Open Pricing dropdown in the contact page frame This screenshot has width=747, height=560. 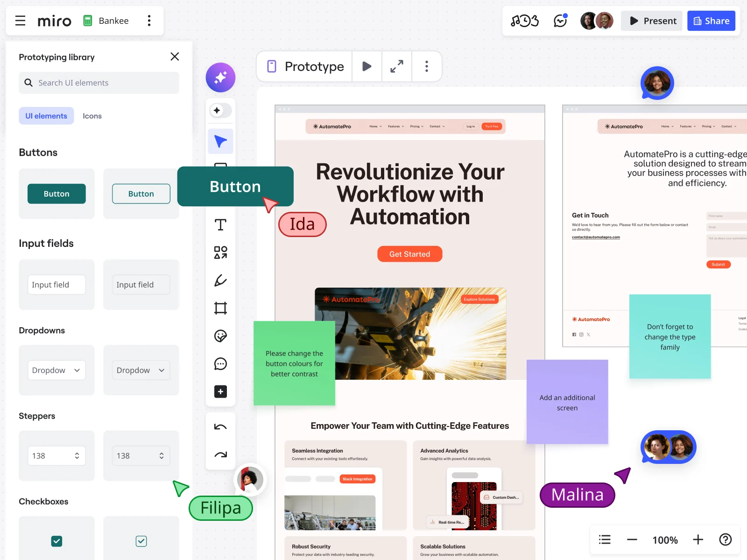(x=709, y=126)
